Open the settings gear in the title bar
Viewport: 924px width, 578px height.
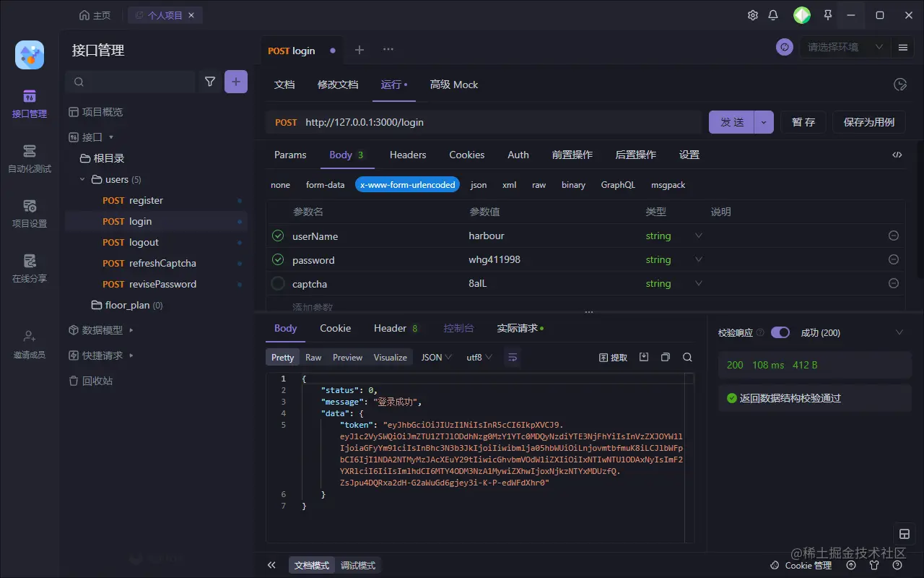[x=753, y=15]
